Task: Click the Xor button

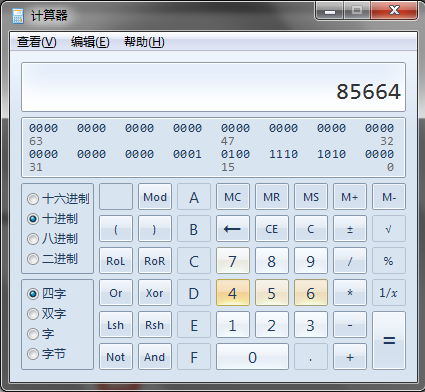Action: pyautogui.click(x=155, y=293)
